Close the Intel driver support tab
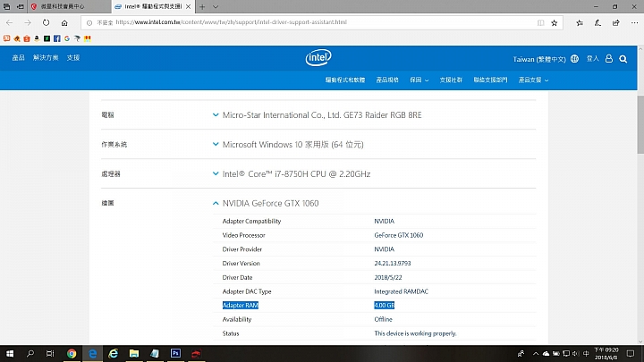This screenshot has width=644, height=362. (x=188, y=6)
